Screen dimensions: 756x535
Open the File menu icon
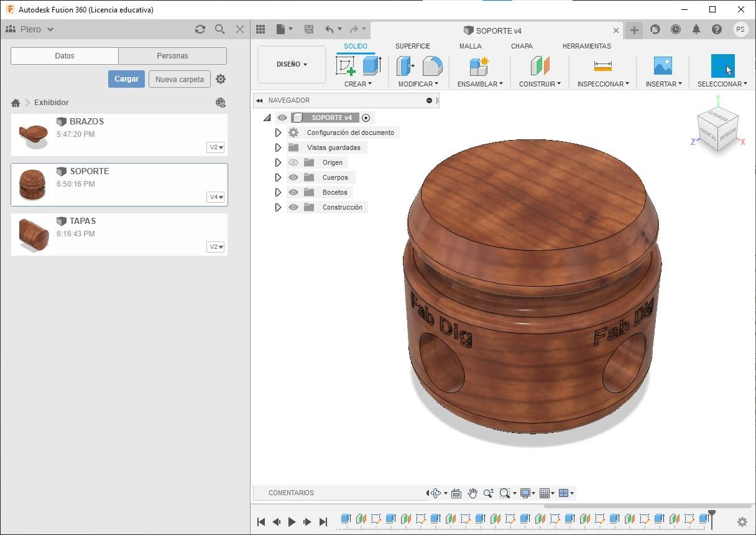284,29
